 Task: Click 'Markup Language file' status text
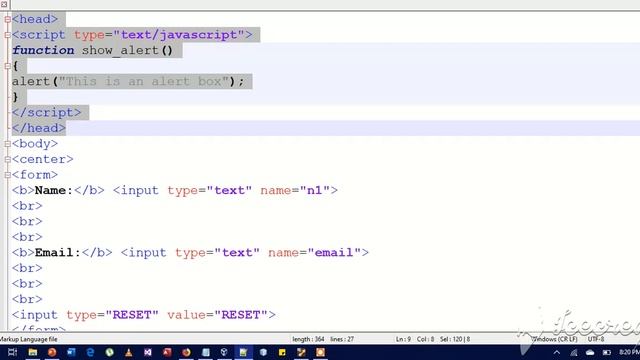pyautogui.click(x=29, y=339)
